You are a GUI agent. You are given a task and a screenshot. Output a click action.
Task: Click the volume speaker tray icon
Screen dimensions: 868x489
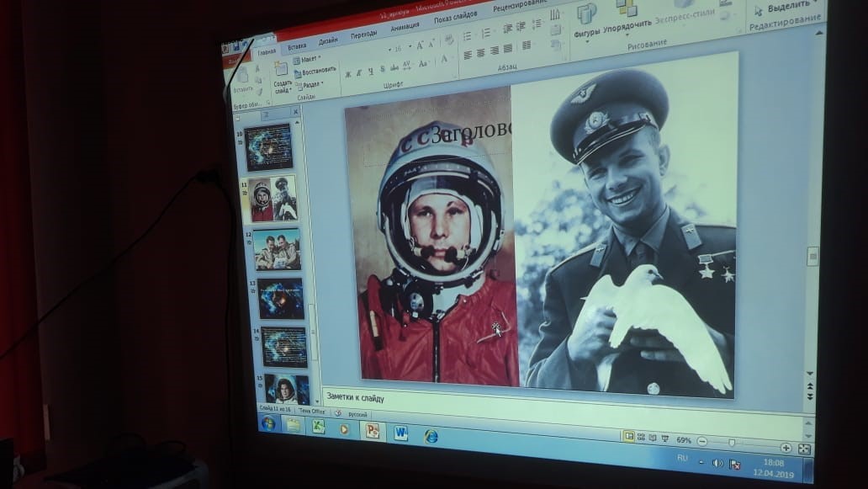coord(717,463)
